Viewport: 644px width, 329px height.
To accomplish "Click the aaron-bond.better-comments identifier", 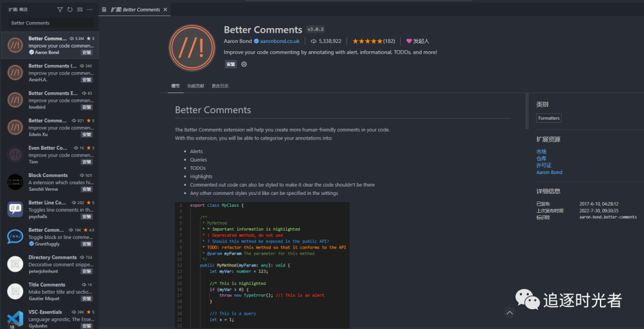I will click(x=608, y=217).
